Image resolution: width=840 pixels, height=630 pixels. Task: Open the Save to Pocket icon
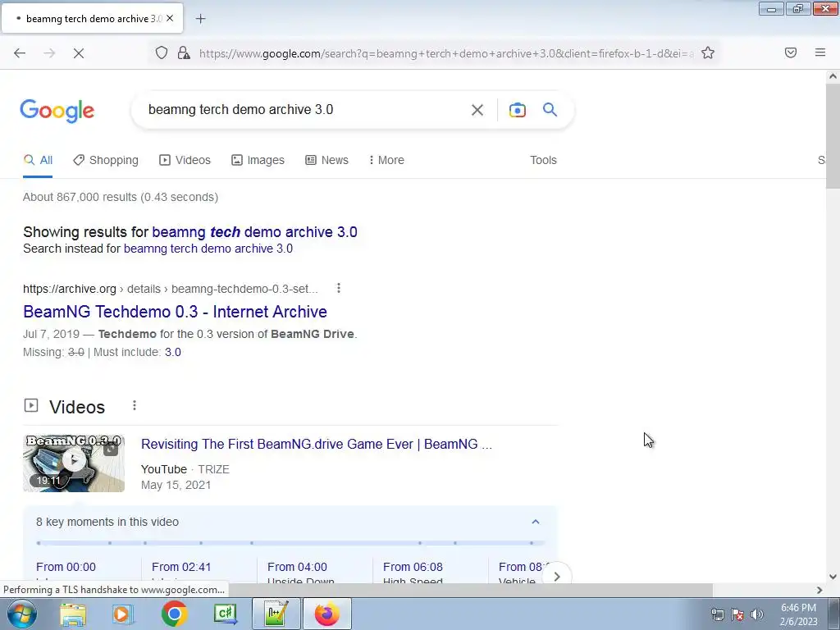point(790,52)
